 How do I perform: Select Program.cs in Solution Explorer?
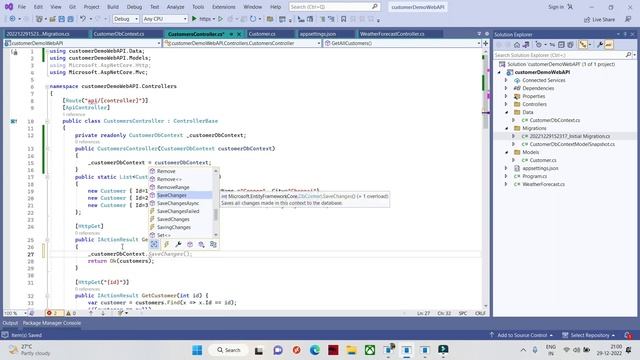[534, 176]
